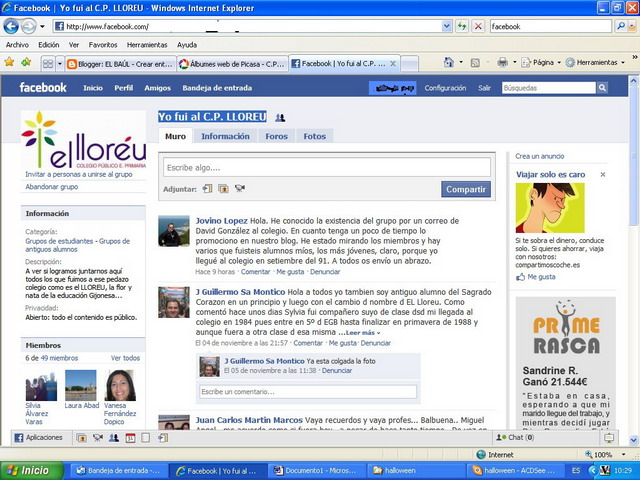Stop loading with the red X icon

(x=478, y=27)
